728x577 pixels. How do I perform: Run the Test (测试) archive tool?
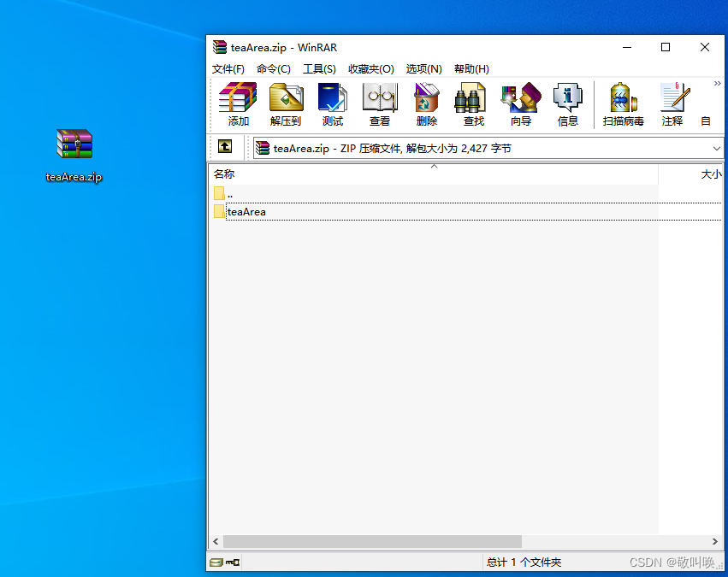point(333,104)
